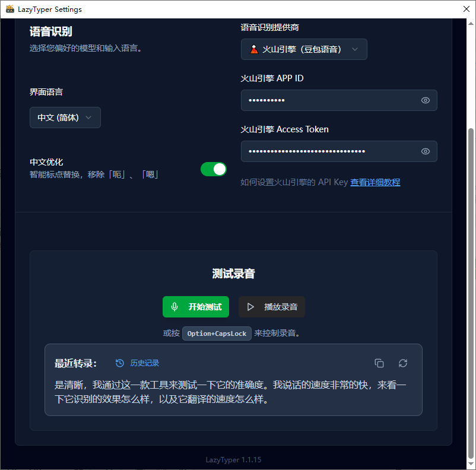Show the 火山引擎 APP ID value
476x470 pixels.
pos(425,100)
